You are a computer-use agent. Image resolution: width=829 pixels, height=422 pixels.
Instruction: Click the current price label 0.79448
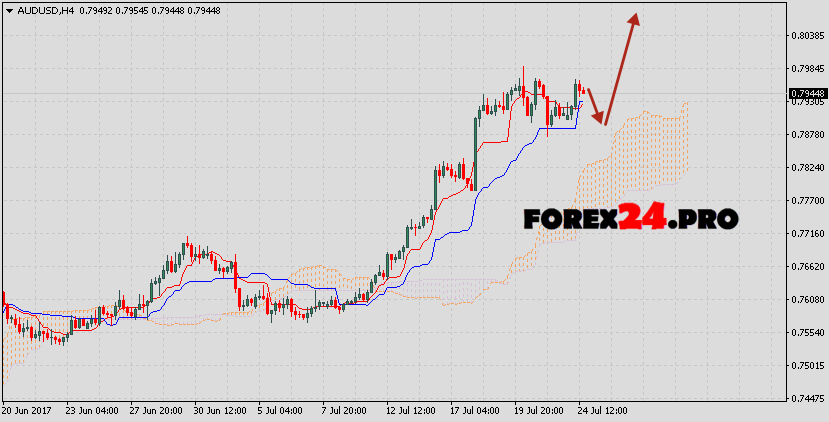[806, 94]
